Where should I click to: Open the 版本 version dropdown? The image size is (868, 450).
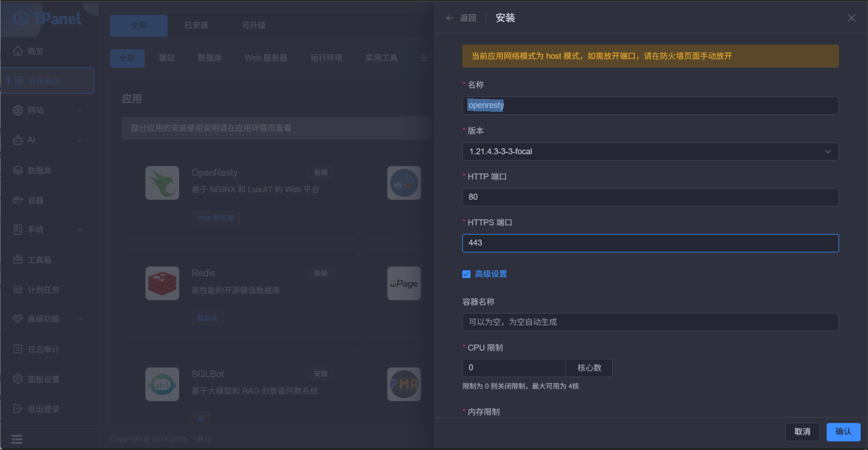point(650,152)
